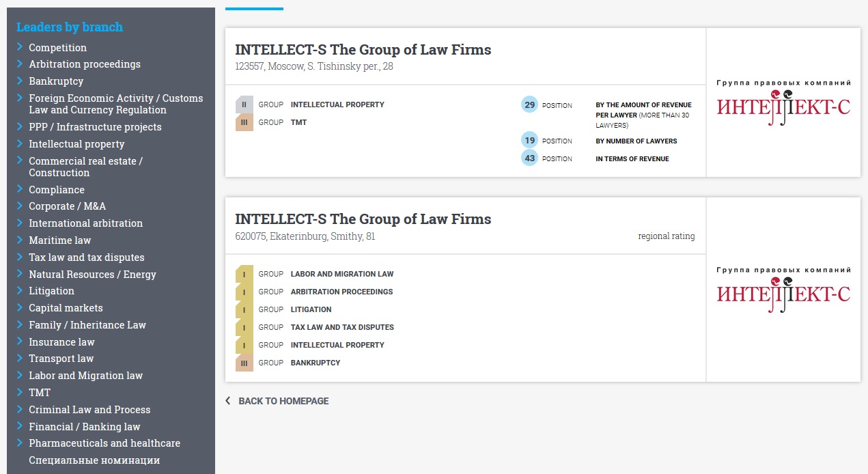Click the back arrow before Back to Homepage
Viewport: 868px width, 474px height.
click(x=228, y=401)
